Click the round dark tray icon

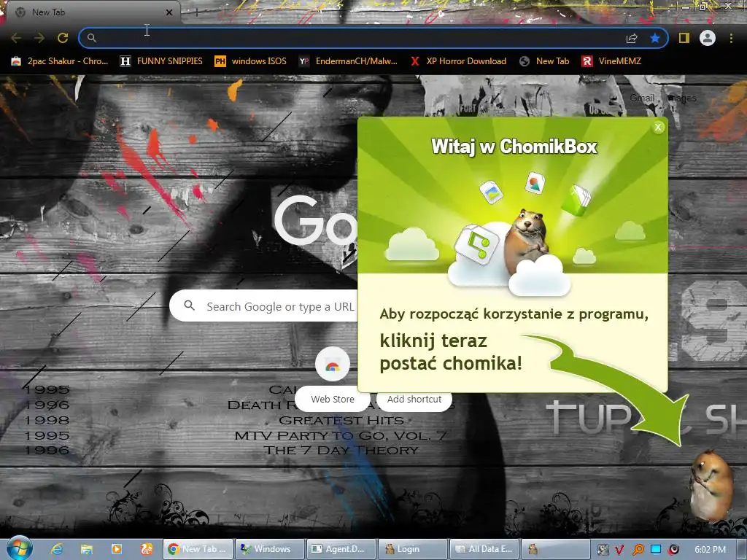click(x=673, y=550)
